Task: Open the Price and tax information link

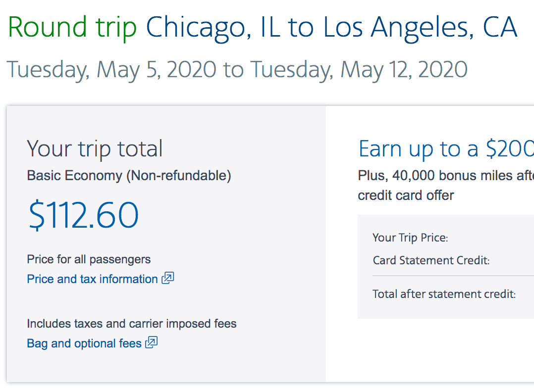Action: [92, 279]
